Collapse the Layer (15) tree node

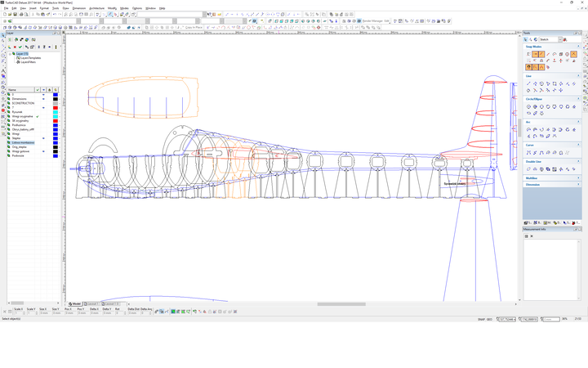[x=10, y=54]
